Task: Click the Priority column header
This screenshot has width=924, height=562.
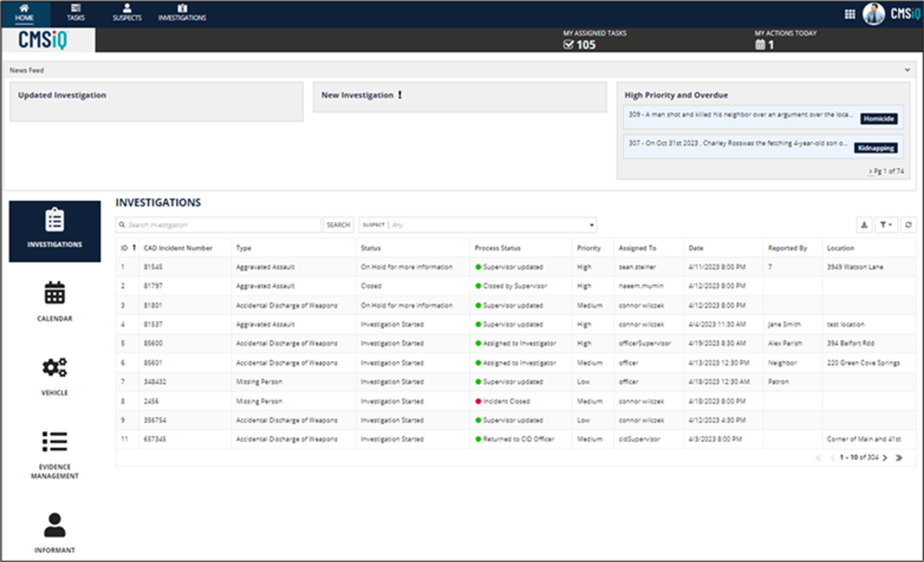Action: pos(589,248)
